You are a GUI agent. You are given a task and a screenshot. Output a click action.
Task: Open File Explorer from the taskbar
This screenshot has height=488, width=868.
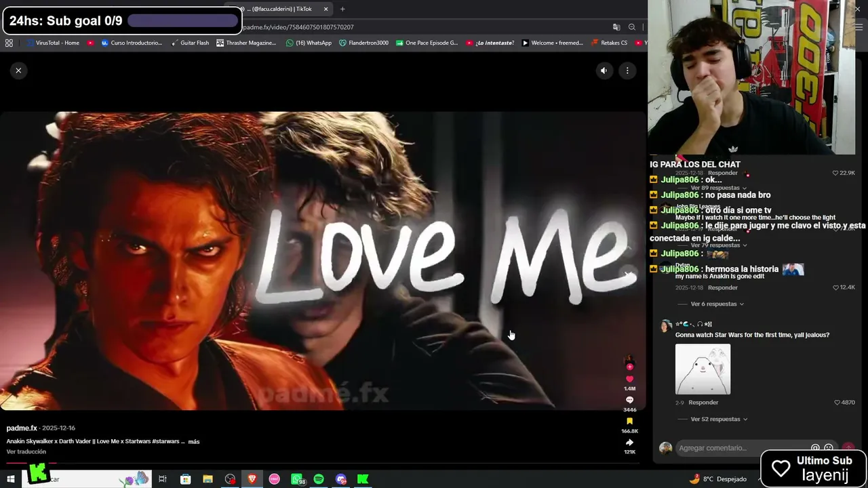tap(208, 479)
